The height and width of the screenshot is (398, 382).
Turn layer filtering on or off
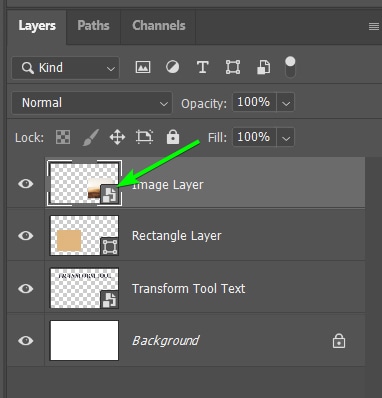point(290,67)
